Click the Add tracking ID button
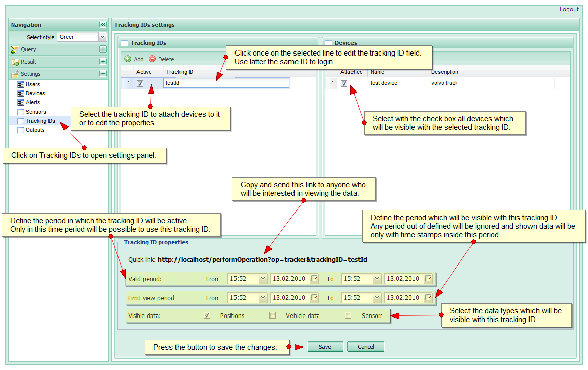The width and height of the screenshot is (588, 370). (134, 59)
